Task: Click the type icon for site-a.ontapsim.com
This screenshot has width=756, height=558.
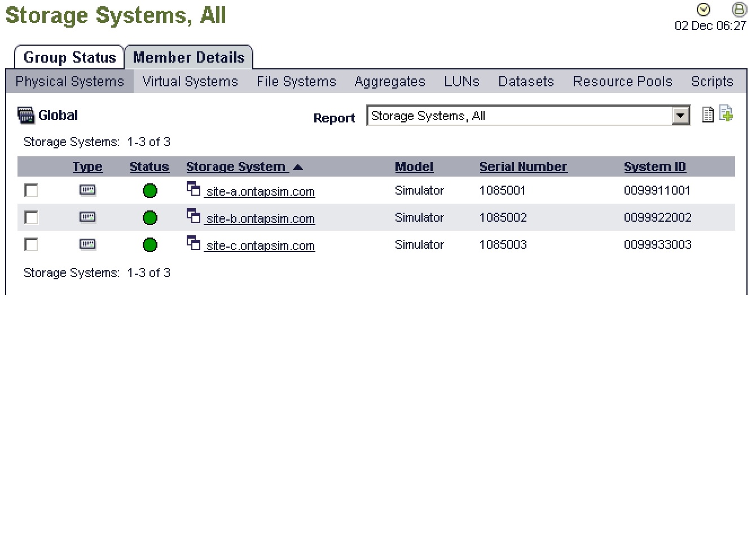Action: click(87, 190)
